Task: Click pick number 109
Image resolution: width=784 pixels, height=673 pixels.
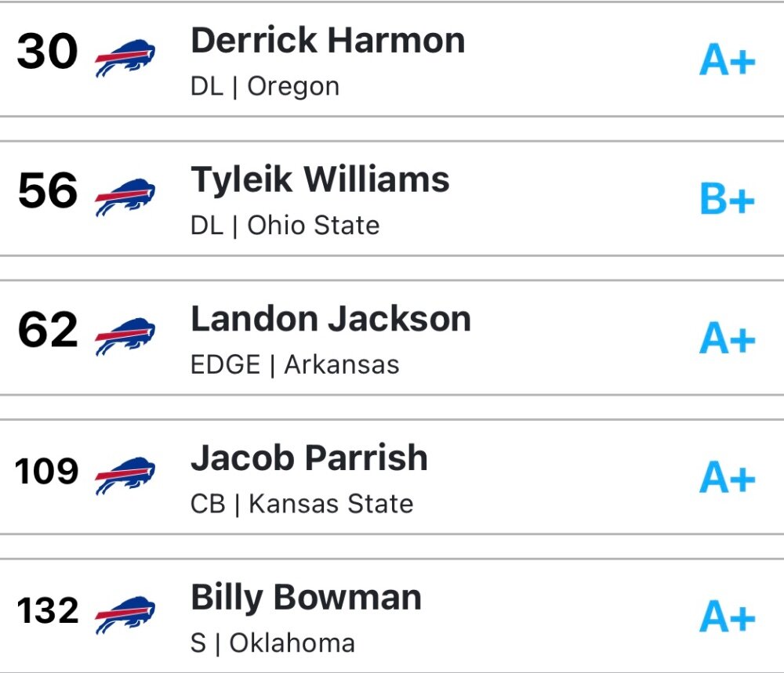Action: point(46,471)
